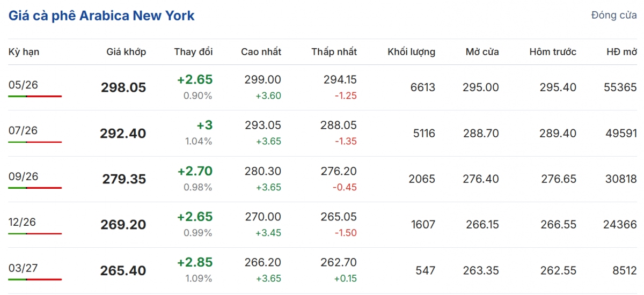The width and height of the screenshot is (644, 295).
Task: Click the 262.70 lowest price value
Action: pyautogui.click(x=340, y=263)
